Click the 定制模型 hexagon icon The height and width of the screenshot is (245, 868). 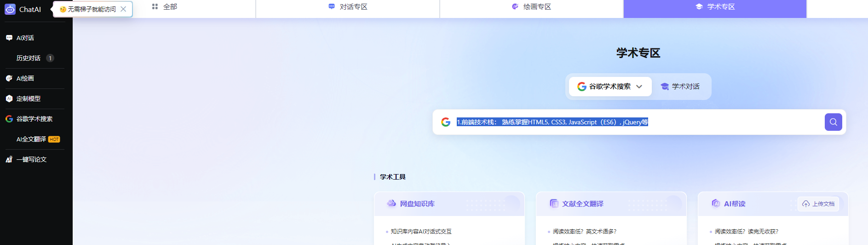9,99
